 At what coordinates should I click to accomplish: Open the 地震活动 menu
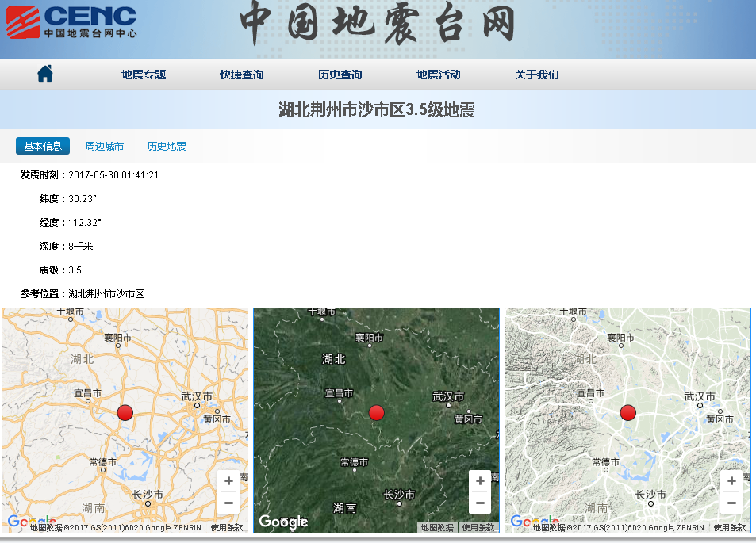click(437, 75)
